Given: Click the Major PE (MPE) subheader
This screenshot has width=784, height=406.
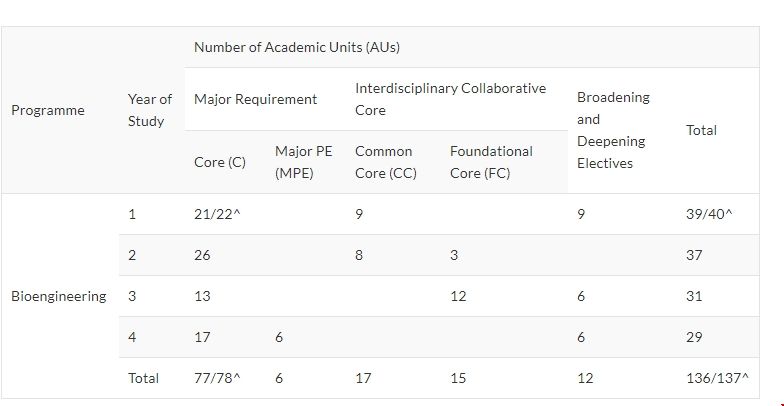Looking at the screenshot, I should click(x=303, y=162).
